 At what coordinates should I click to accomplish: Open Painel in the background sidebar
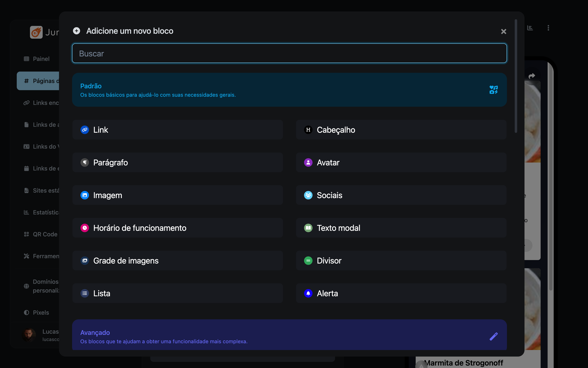tap(38, 59)
